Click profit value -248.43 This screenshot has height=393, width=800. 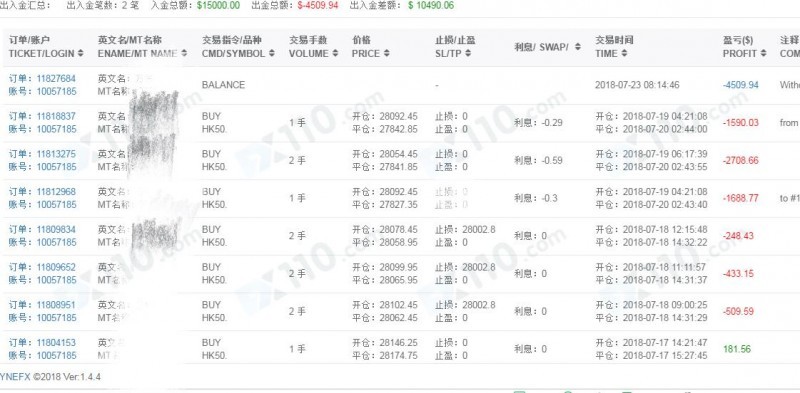pos(738,236)
